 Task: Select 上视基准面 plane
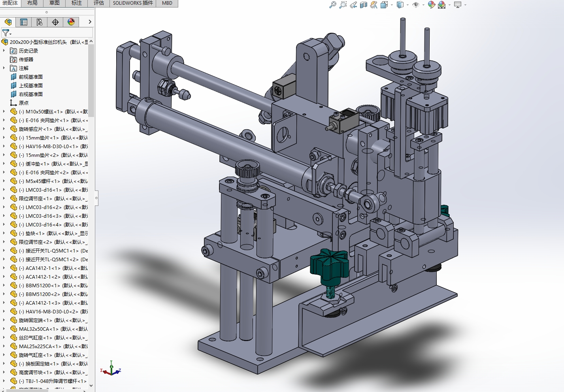31,85
